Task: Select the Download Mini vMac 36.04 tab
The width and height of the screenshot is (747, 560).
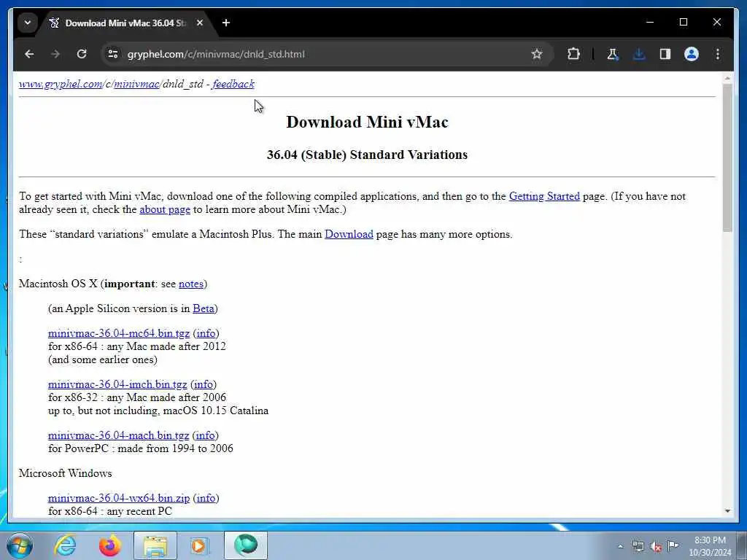Action: [x=125, y=23]
